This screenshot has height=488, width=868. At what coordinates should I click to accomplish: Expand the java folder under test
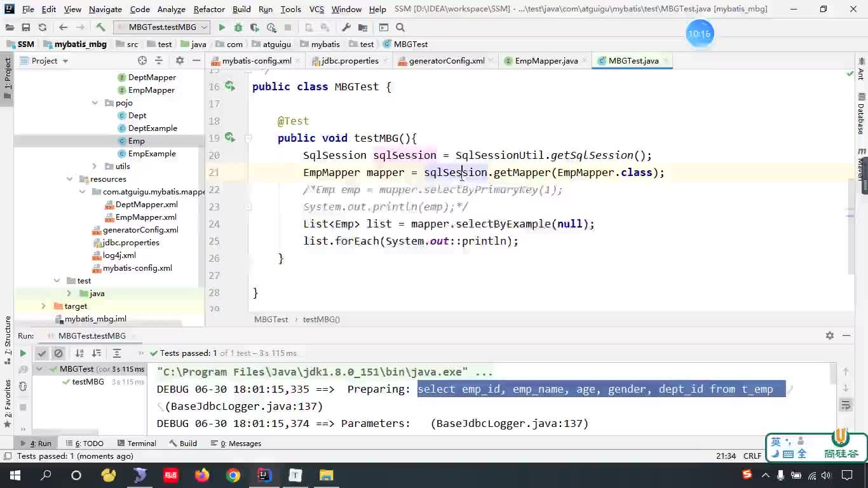click(x=69, y=294)
